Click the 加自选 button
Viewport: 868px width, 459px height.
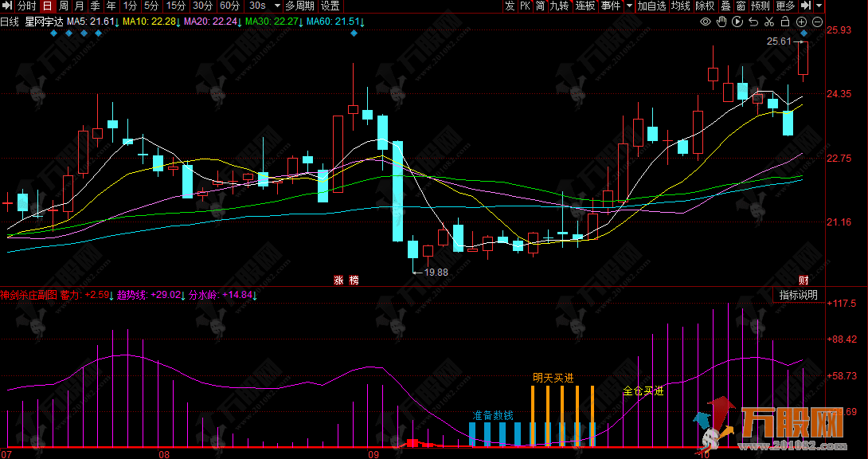coord(651,6)
